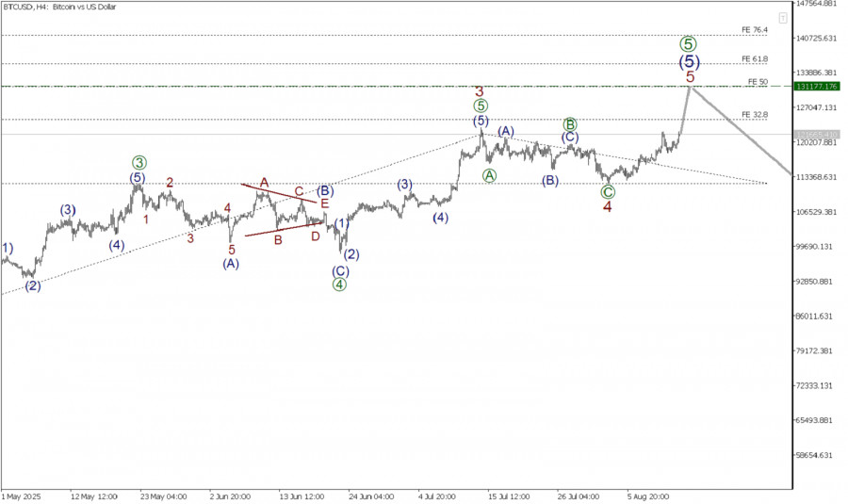The height and width of the screenshot is (504, 848).
Task: Click the circled green 4 wave marker
Action: pos(339,285)
